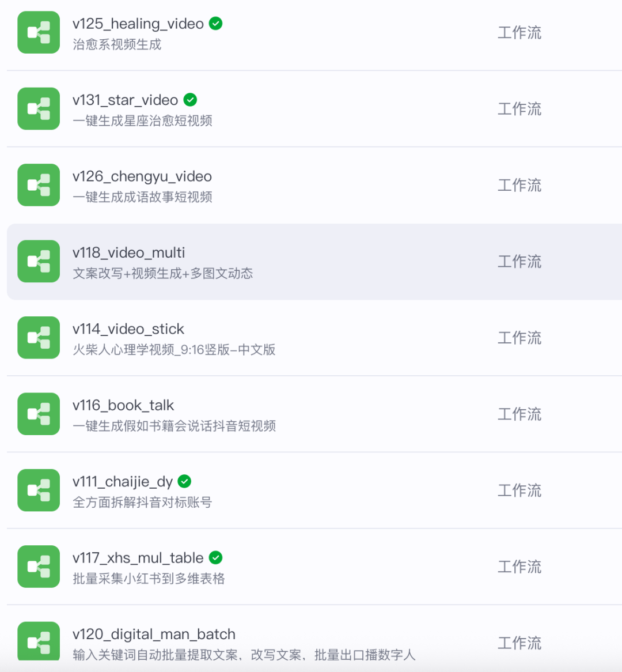Click the v116_book_talk workflow icon
This screenshot has width=622, height=672.
coord(39,414)
